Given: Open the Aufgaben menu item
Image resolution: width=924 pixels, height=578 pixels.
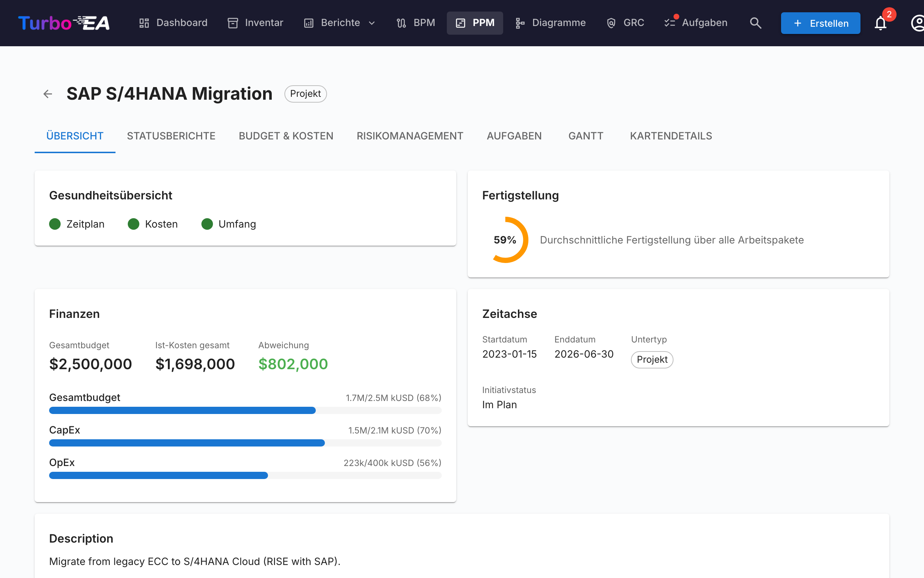Looking at the screenshot, I should pos(696,23).
